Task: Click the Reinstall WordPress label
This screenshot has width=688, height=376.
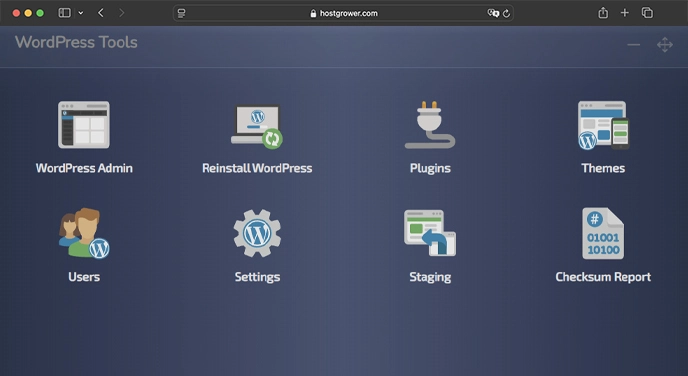Action: point(257,168)
